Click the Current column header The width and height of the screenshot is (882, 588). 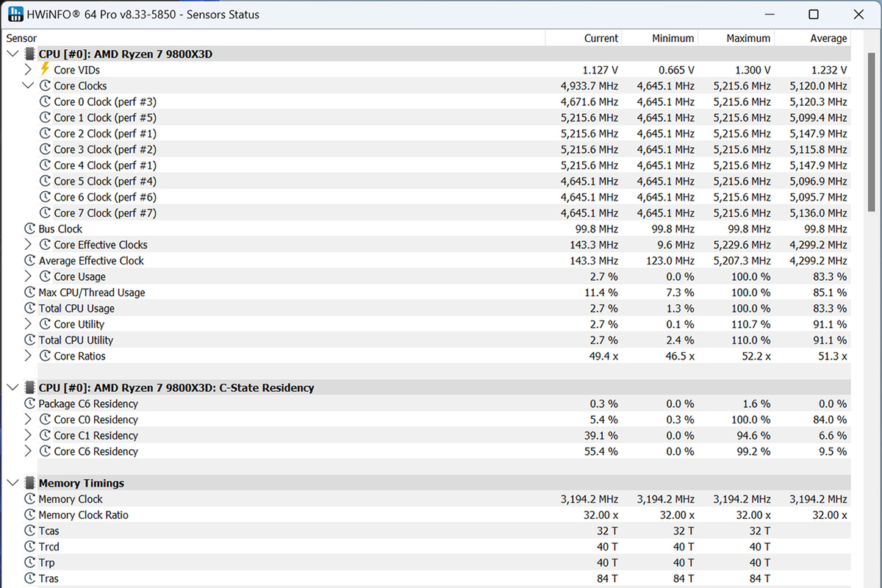click(600, 38)
